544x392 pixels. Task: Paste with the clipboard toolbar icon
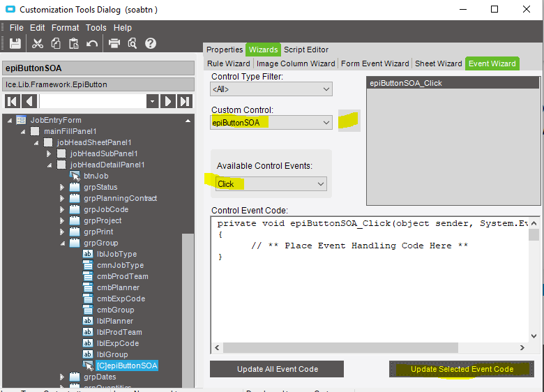pos(73,43)
